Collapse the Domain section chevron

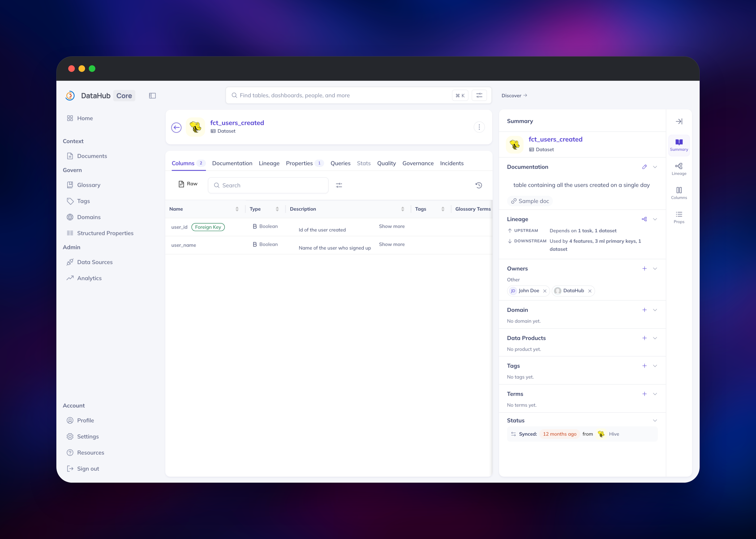click(x=655, y=310)
